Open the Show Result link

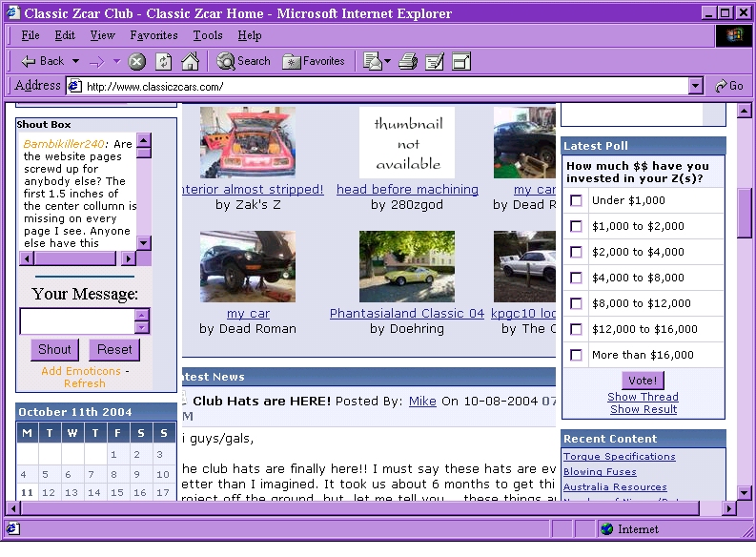pyautogui.click(x=644, y=409)
